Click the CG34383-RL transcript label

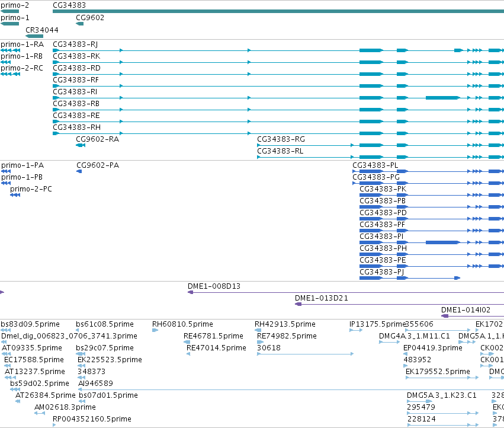point(280,151)
